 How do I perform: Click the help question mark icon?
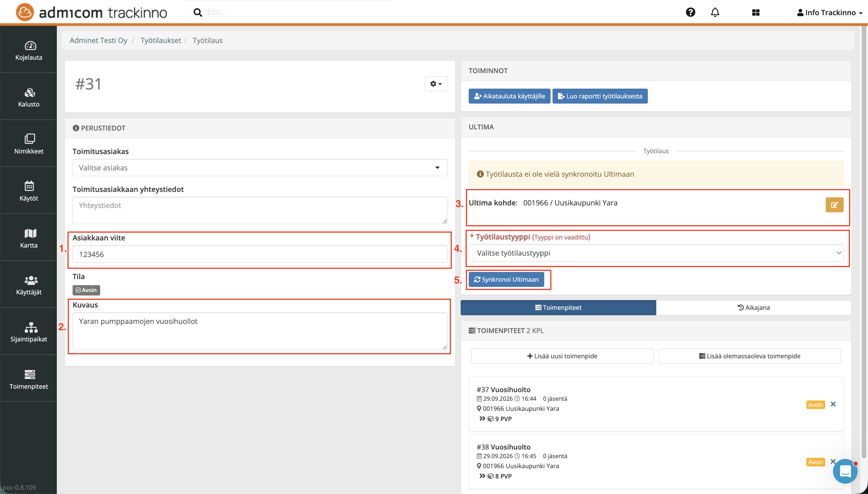pos(690,13)
